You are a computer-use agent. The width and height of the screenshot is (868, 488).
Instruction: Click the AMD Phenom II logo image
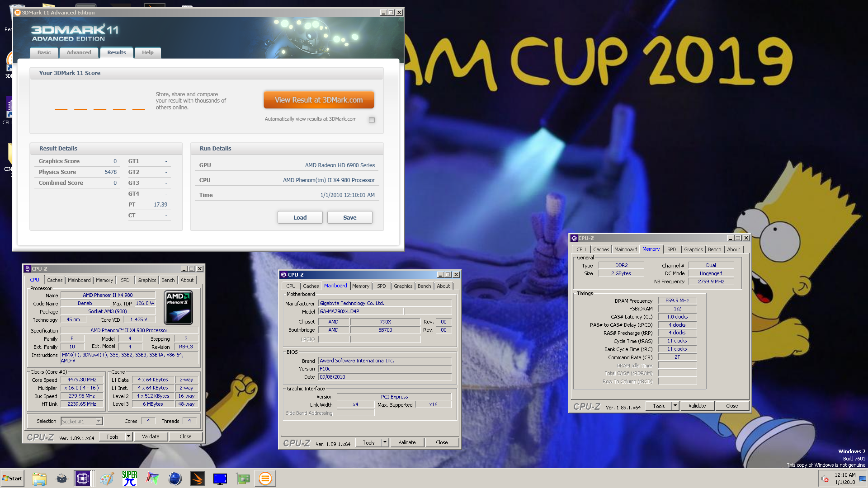click(x=179, y=308)
